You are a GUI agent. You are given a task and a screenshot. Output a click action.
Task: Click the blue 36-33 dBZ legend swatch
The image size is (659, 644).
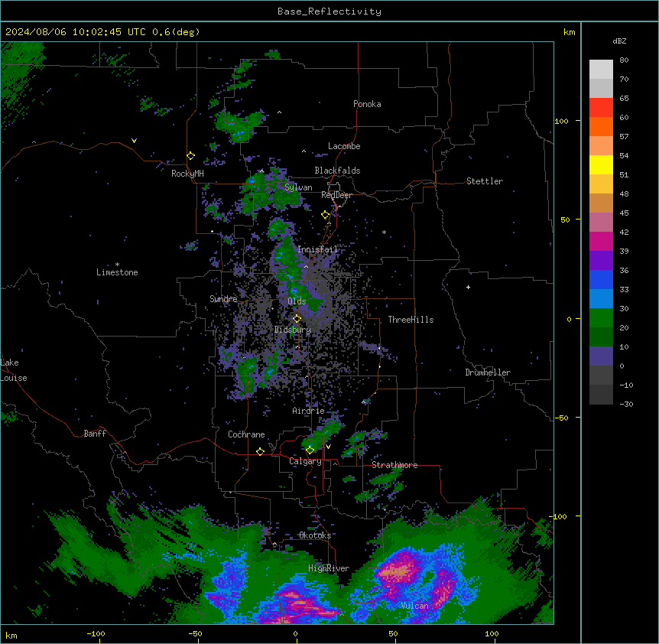601,279
